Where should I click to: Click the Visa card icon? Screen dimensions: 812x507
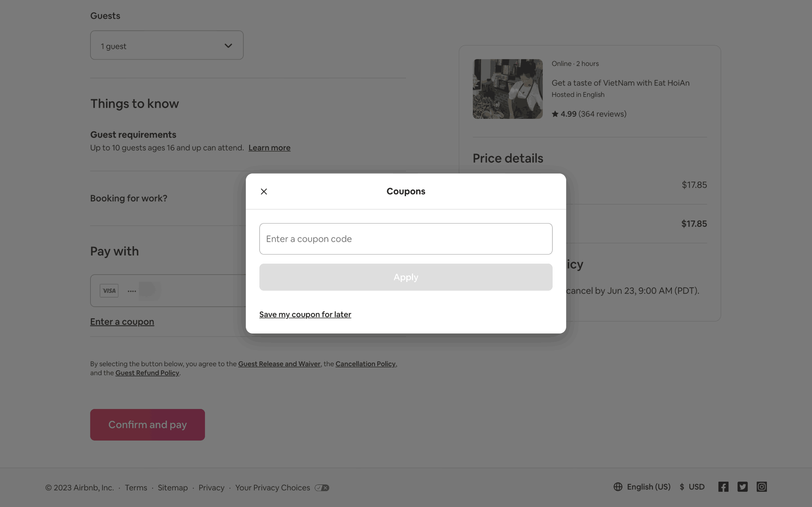pos(109,291)
